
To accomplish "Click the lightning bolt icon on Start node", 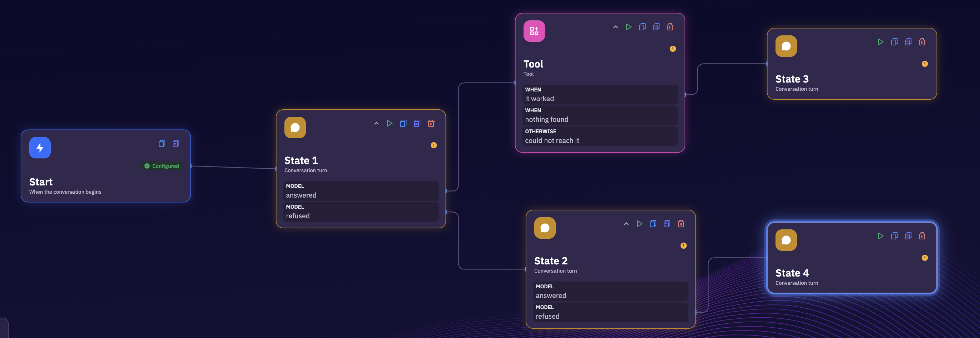I will tap(40, 148).
